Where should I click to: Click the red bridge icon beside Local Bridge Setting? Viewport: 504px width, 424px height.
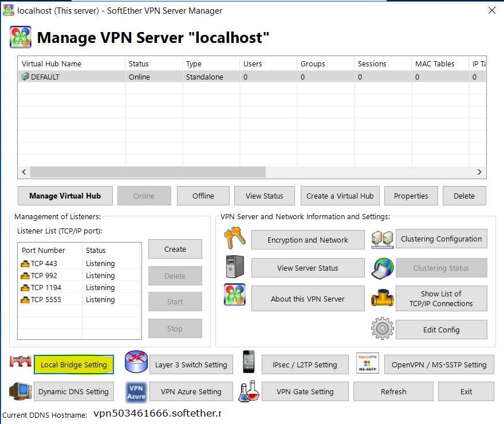[21, 362]
